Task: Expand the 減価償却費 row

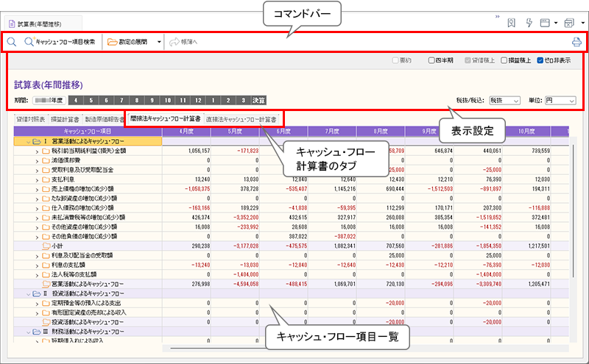Action: [x=37, y=160]
